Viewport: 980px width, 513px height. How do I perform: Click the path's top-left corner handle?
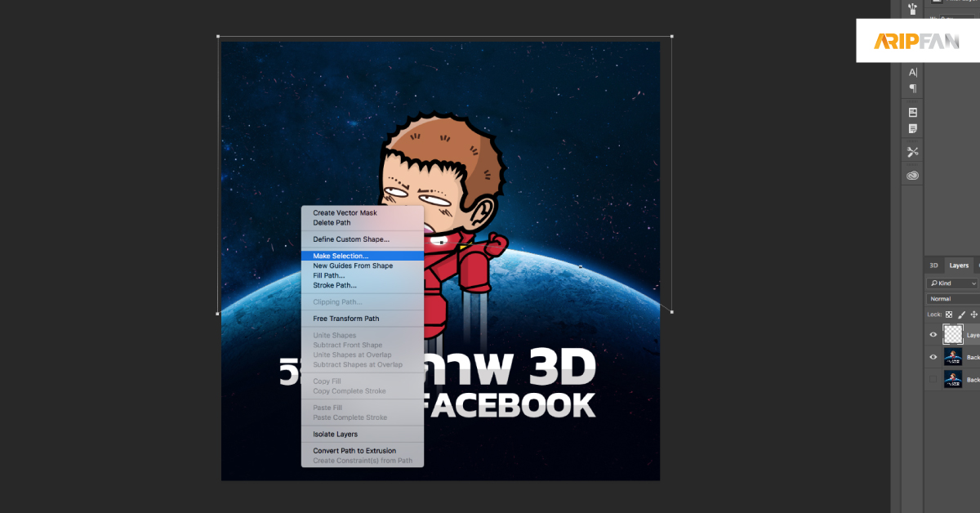tap(217, 36)
